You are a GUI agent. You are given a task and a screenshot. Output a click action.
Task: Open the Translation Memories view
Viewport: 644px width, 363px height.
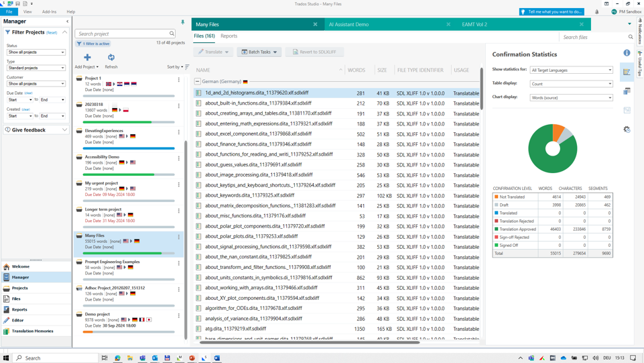pos(32,331)
